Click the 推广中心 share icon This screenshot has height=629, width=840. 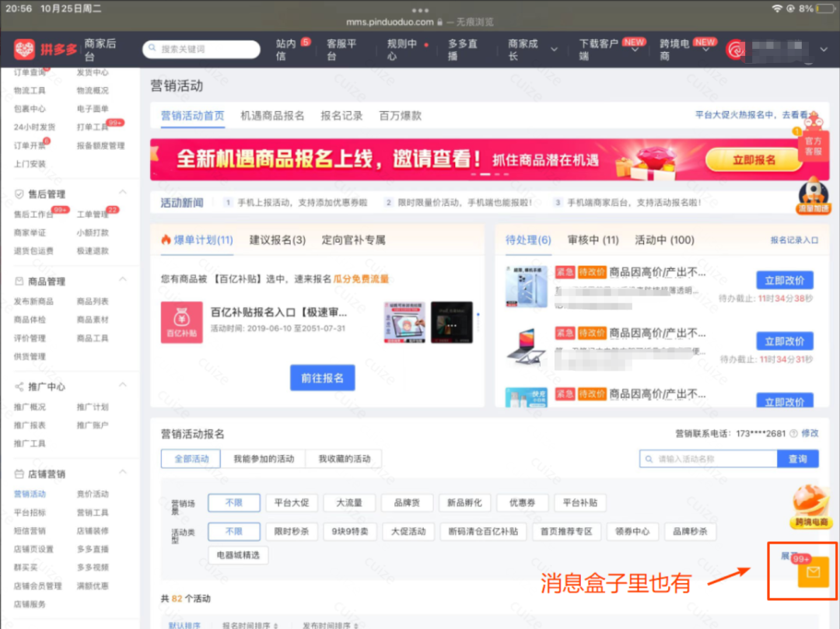pyautogui.click(x=19, y=386)
